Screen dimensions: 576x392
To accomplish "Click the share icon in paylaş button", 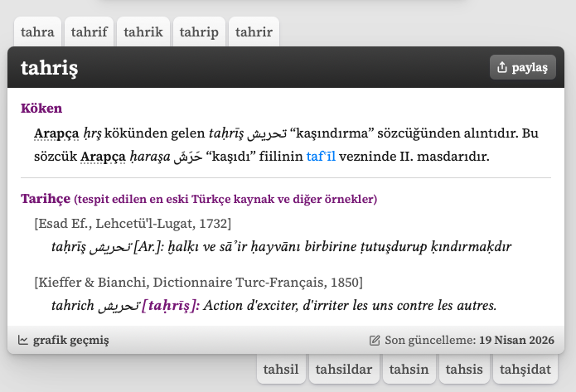I will coord(502,67).
